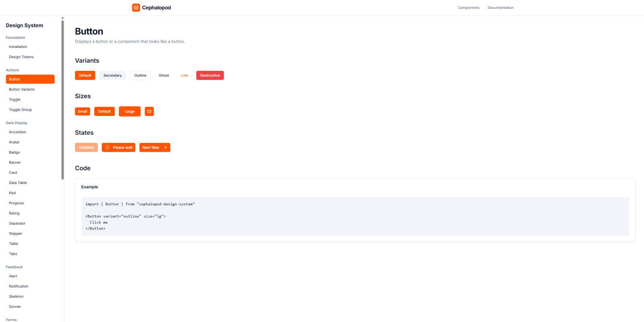This screenshot has height=322, width=644.
Task: Open the Documentation nav link
Action: [500, 8]
